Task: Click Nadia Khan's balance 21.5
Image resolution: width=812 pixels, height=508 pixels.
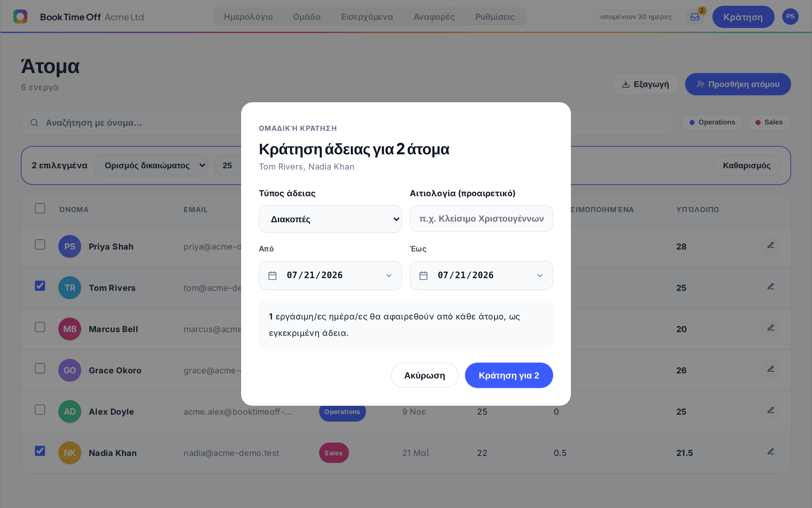Action: coord(684,453)
